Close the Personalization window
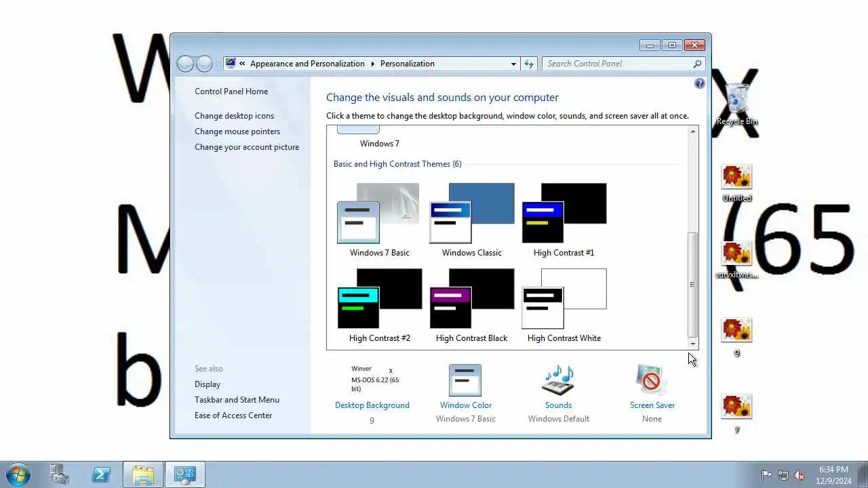The height and width of the screenshot is (488, 868). 694,45
